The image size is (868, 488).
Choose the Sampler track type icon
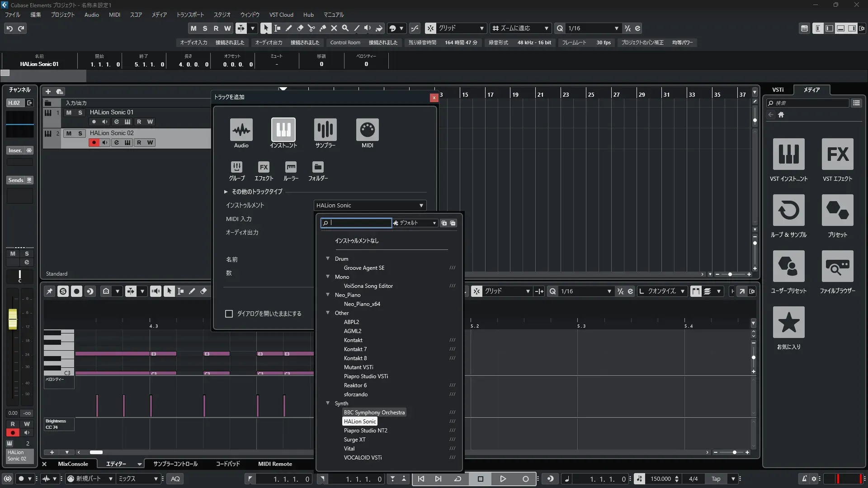[325, 130]
